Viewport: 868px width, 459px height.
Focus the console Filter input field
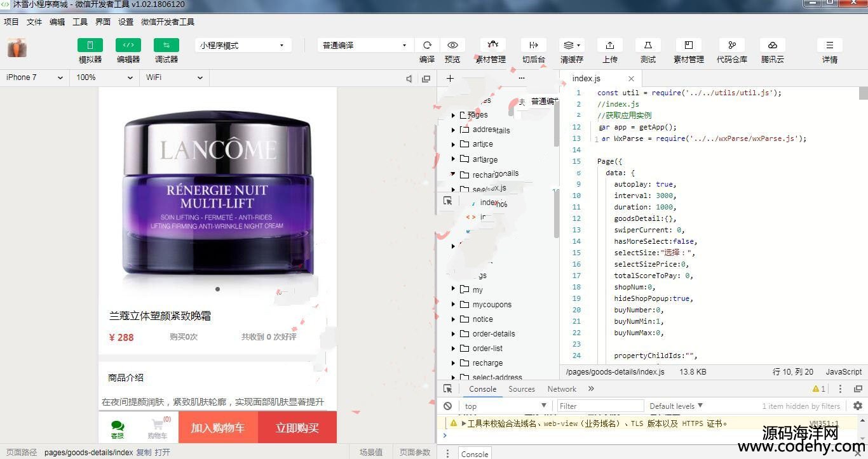tap(600, 406)
